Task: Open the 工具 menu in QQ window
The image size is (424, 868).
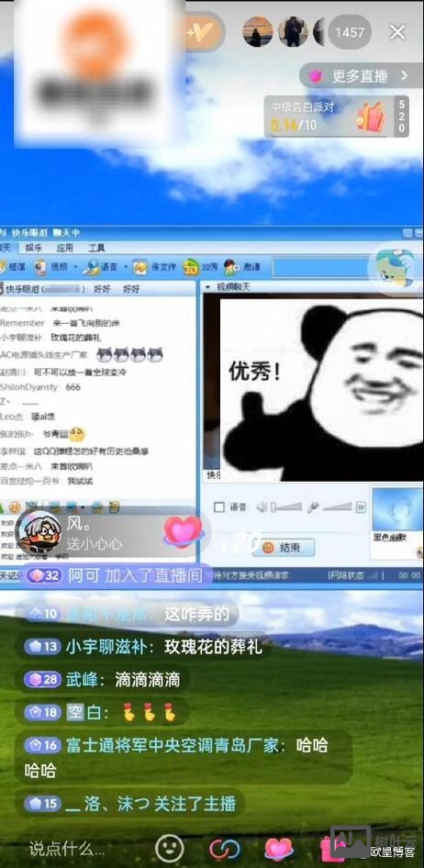Action: point(96,248)
